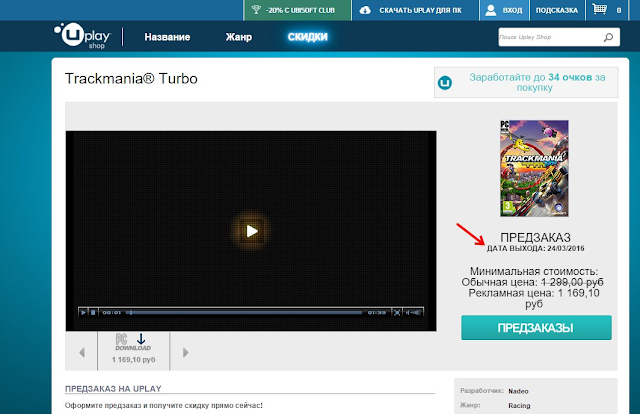Click the Racing genre text
This screenshot has height=414, width=640.
pyautogui.click(x=519, y=405)
